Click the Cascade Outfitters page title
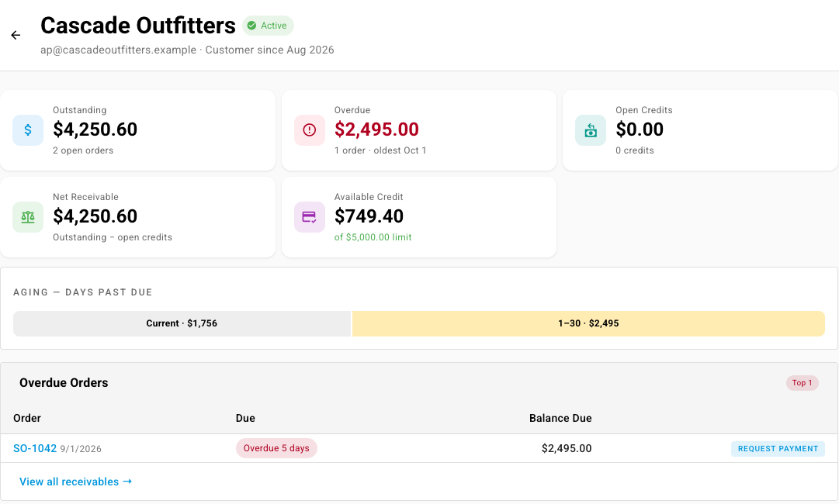The height and width of the screenshot is (504, 839). (x=138, y=25)
